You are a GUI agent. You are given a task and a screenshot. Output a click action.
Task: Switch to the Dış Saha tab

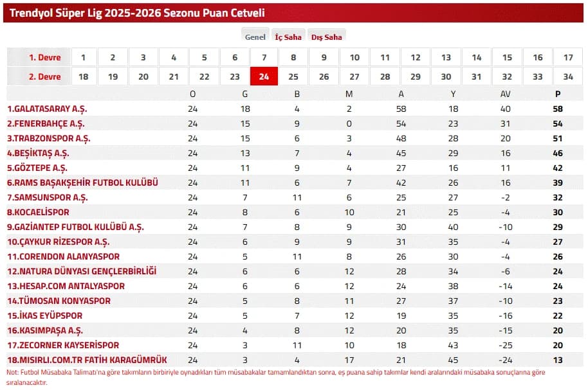click(326, 37)
